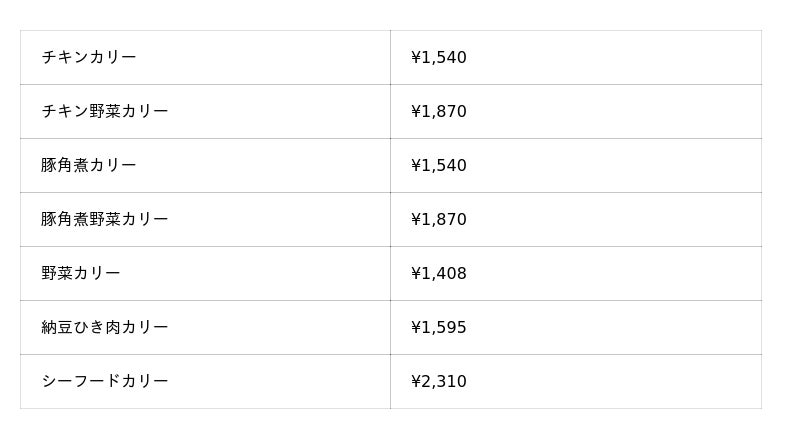The image size is (800, 439).
Task: Select the チキン野菜カリー cell
Action: (x=105, y=112)
